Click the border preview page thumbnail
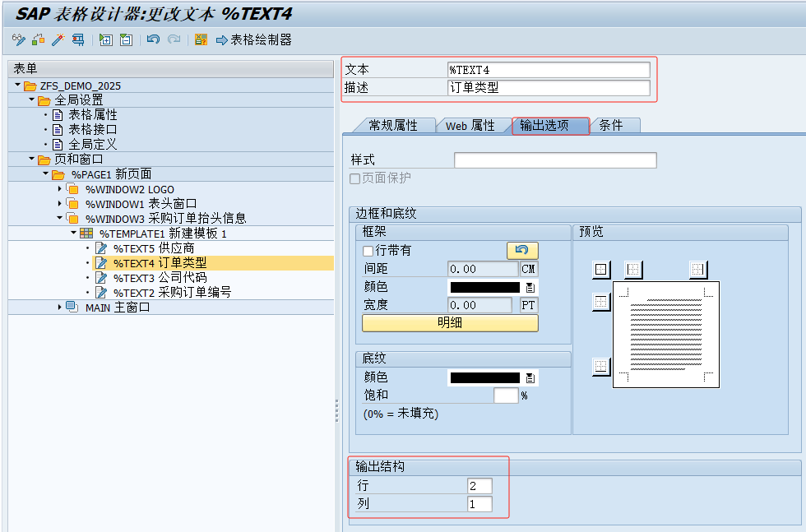Screen dimensions: 806x532 pos(666,335)
